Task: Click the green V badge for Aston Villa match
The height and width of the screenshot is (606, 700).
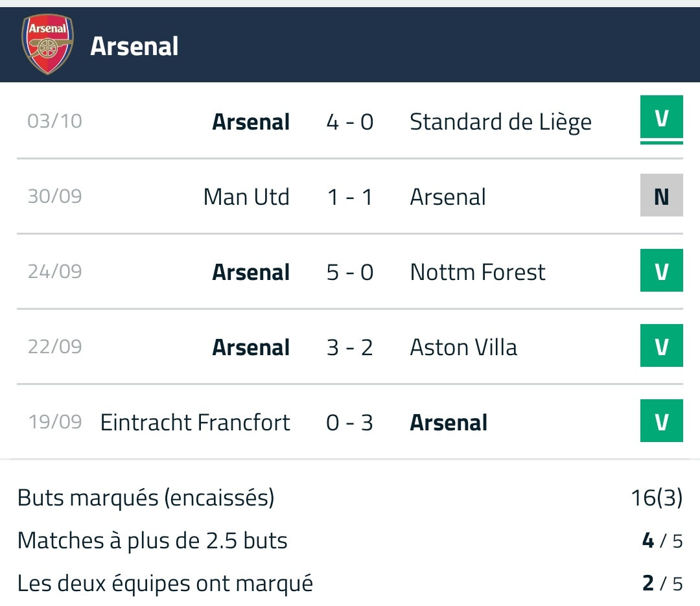Action: click(x=661, y=345)
